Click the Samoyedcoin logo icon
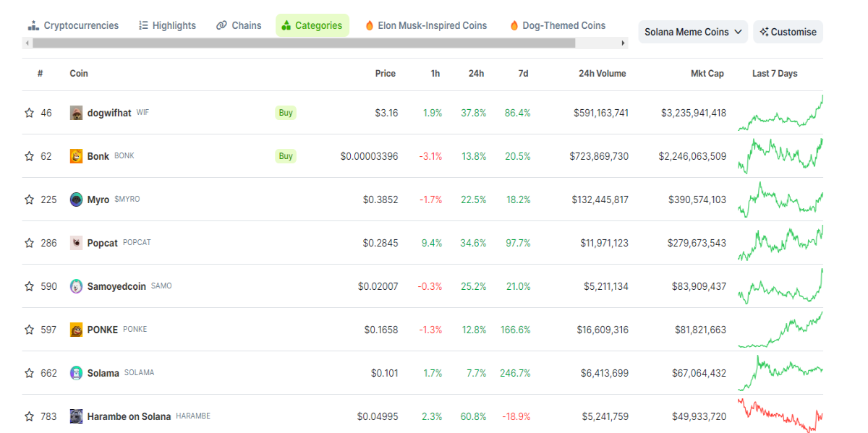Viewport: 868px width, 433px height. 76,286
